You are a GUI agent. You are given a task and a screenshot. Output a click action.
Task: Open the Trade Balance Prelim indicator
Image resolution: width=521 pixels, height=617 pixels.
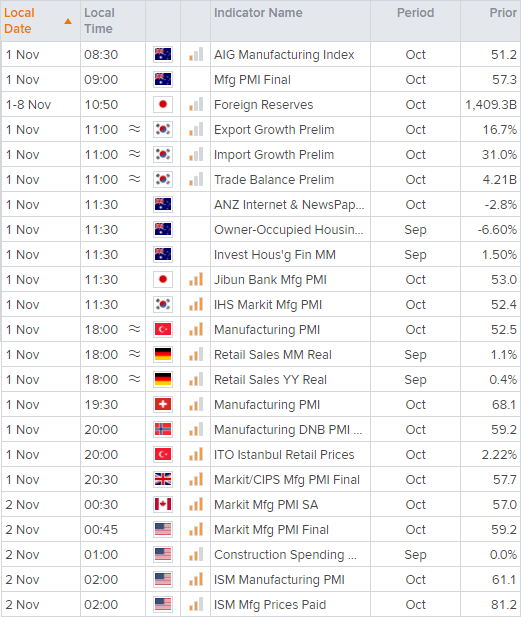(274, 179)
